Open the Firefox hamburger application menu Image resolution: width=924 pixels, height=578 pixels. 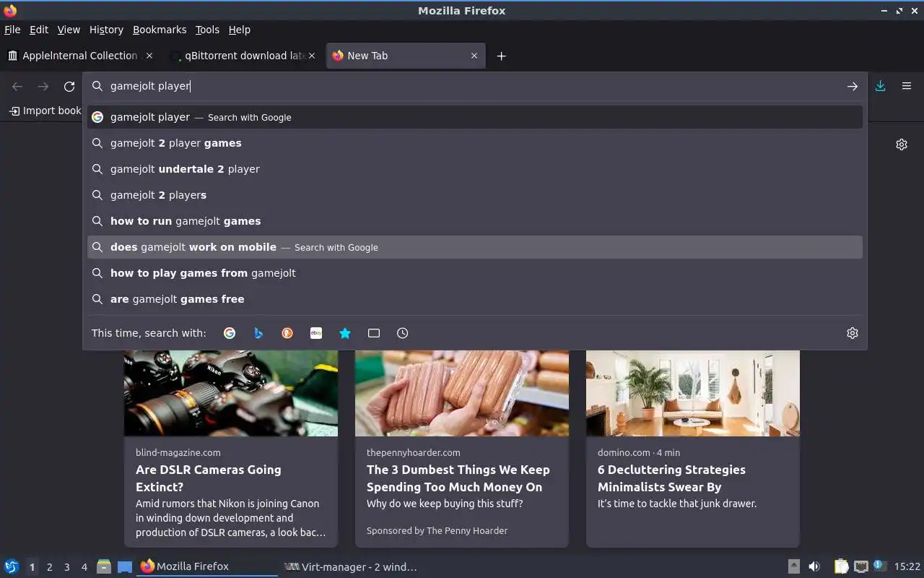pos(907,86)
